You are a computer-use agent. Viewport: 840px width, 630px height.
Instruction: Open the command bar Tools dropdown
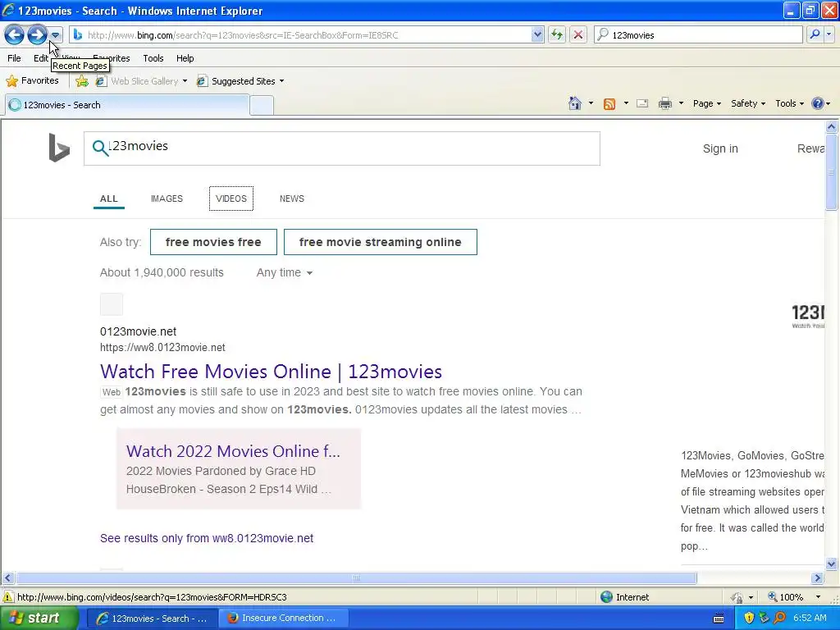(x=789, y=103)
